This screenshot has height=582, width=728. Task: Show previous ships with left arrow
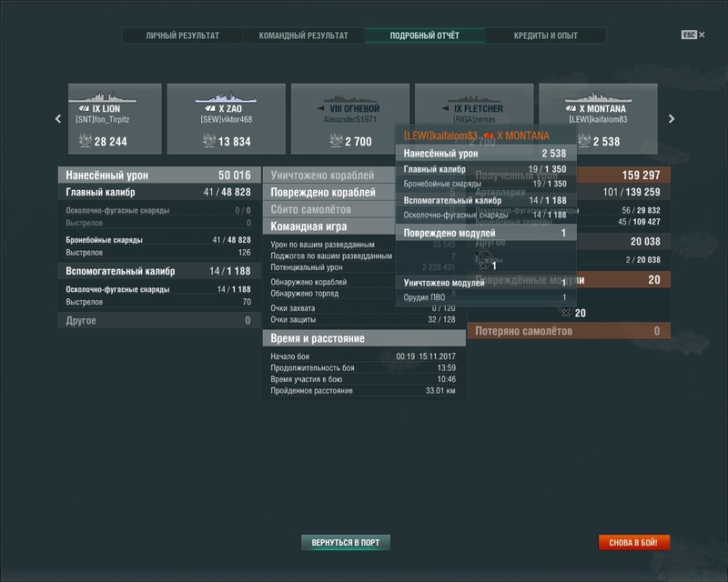(x=58, y=119)
